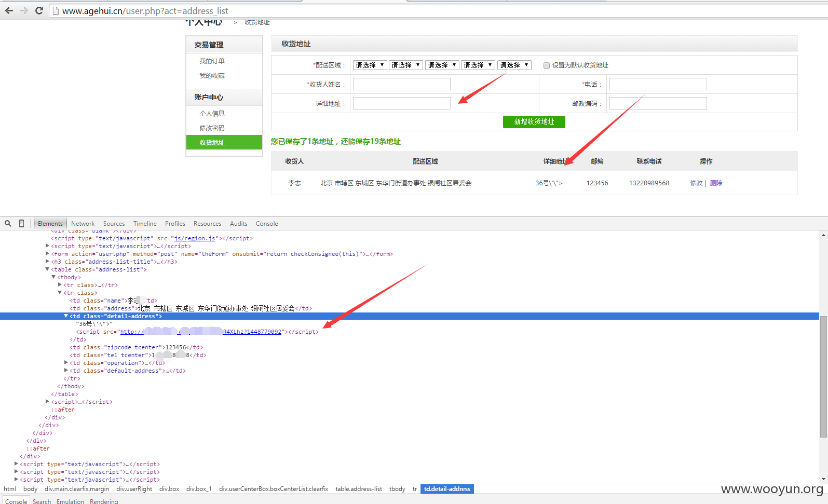
Task: Open 个人信息 in sidebar
Action: coord(212,114)
